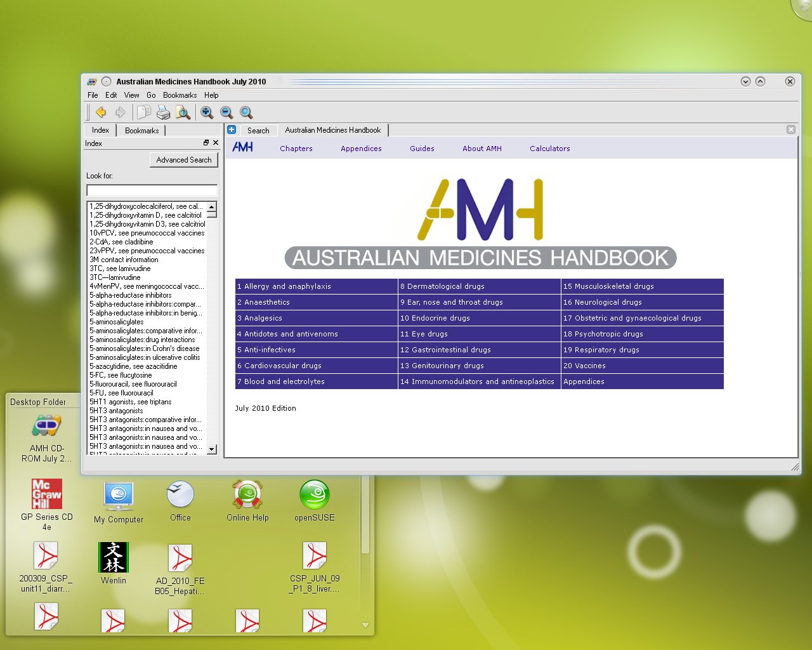Zoom in using the magnifier-plus icon

click(207, 112)
